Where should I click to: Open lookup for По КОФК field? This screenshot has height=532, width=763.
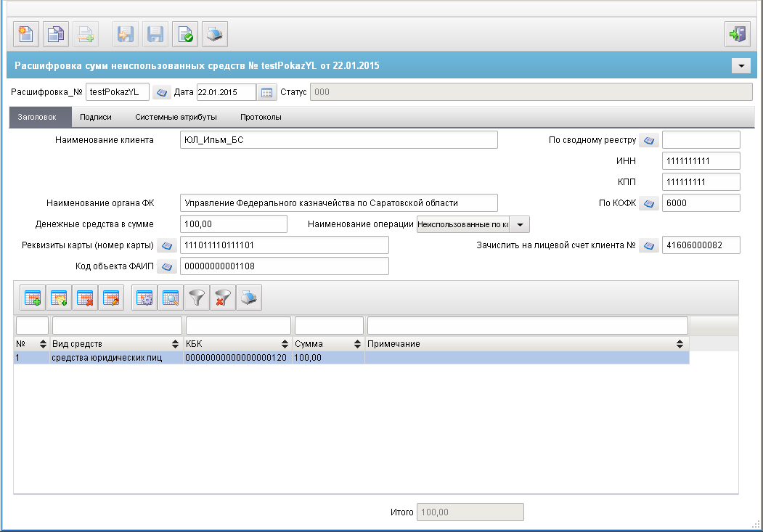click(648, 203)
